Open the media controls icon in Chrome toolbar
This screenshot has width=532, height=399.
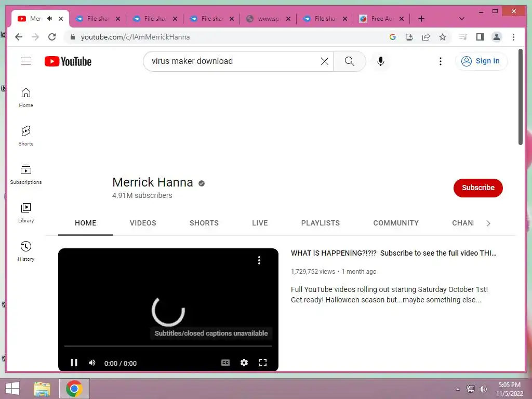pos(463,37)
